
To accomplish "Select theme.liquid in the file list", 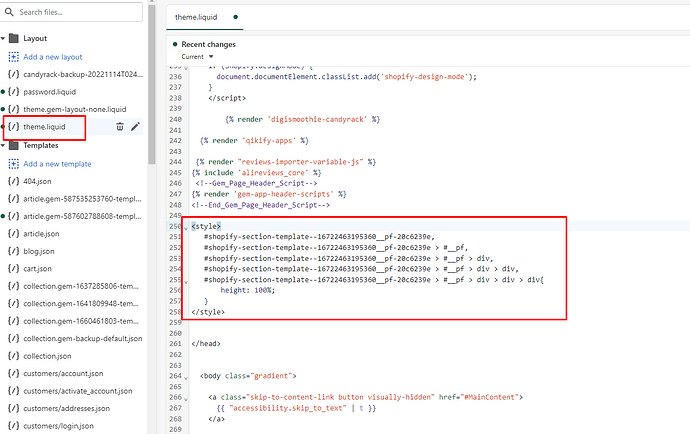I will coord(44,127).
